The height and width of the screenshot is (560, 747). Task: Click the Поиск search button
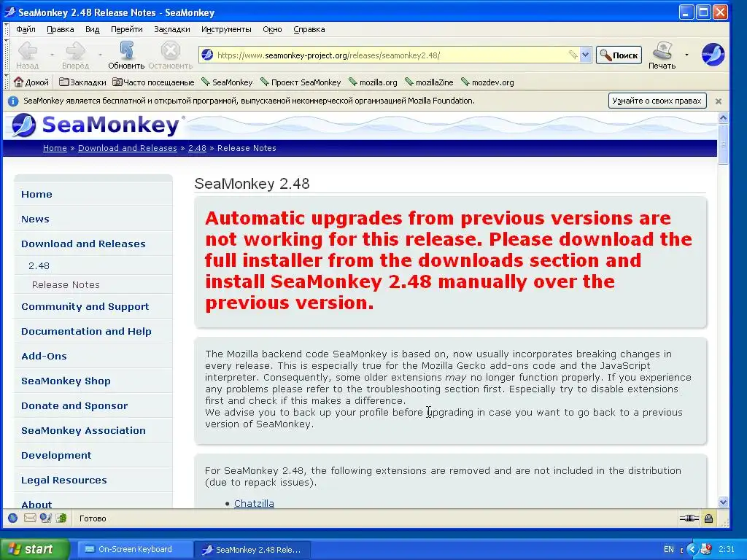pyautogui.click(x=619, y=55)
